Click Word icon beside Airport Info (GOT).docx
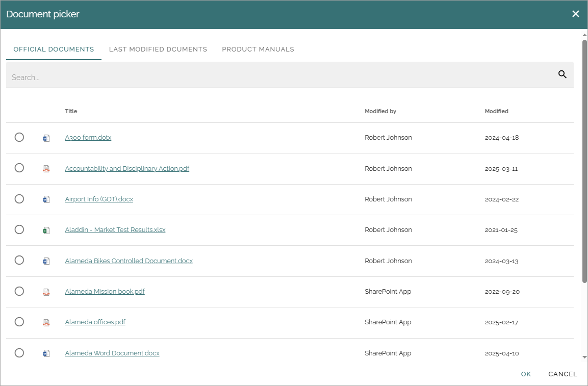This screenshot has width=588, height=386. coord(46,199)
